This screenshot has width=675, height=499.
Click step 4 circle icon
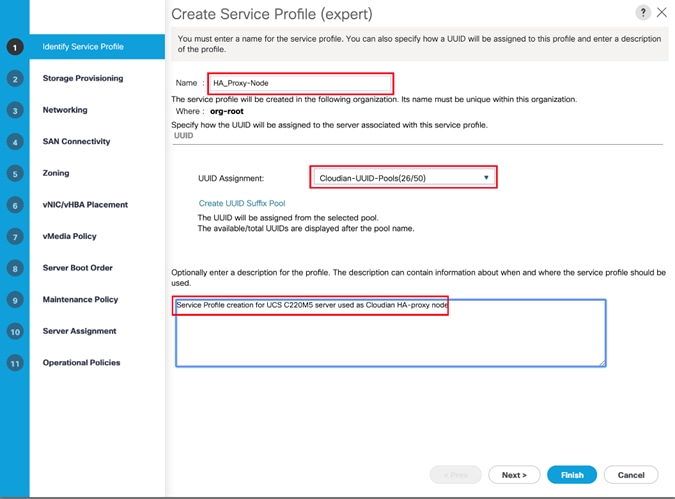15,142
